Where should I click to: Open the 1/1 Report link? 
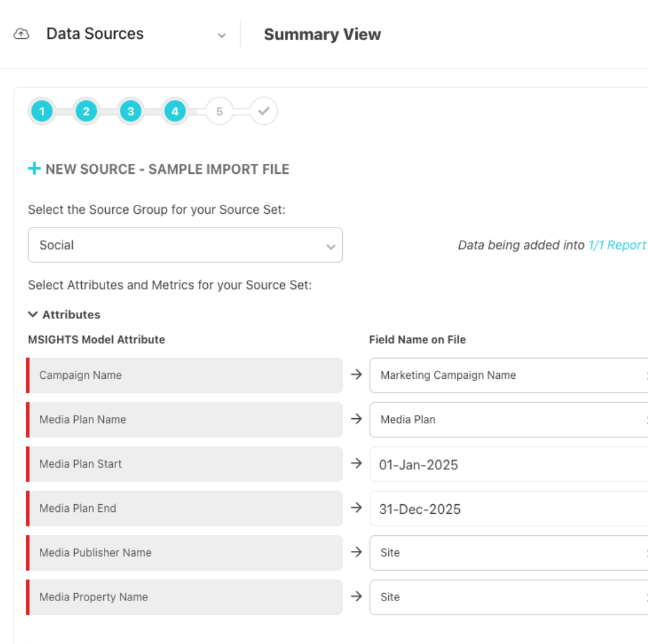tap(617, 245)
